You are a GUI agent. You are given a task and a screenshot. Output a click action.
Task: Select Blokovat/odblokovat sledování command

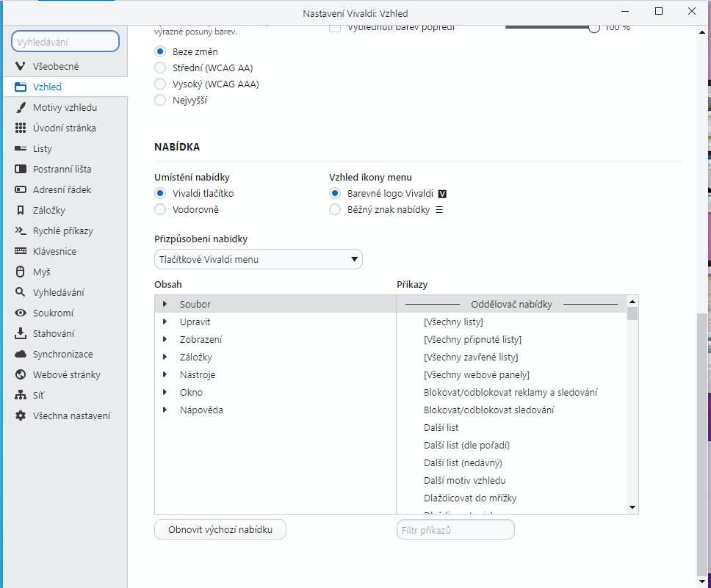511,410
